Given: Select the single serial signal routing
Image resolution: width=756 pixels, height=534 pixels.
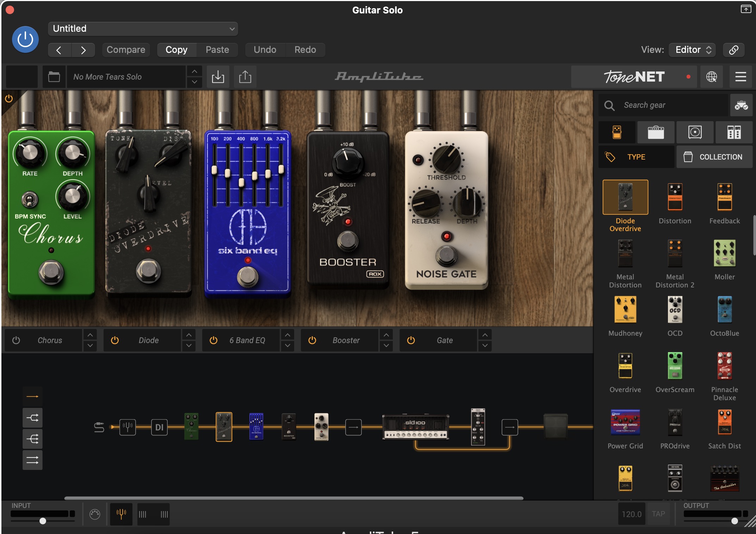Looking at the screenshot, I should 32,397.
